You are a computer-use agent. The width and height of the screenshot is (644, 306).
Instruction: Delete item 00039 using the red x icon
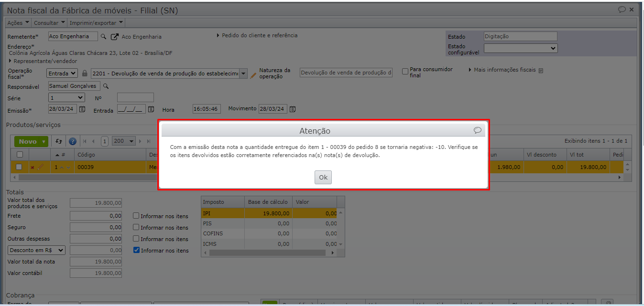click(33, 168)
